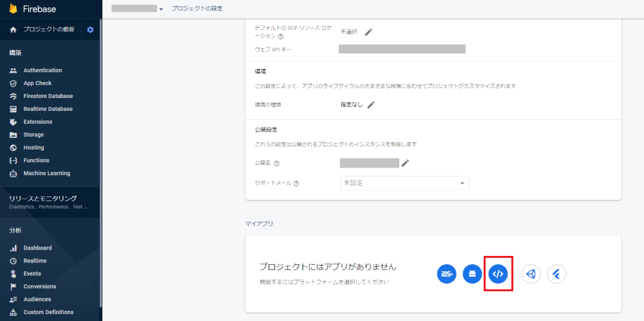The width and height of the screenshot is (644, 321).
Task: Expand the リリースとモニタリング section
Action: point(50,202)
